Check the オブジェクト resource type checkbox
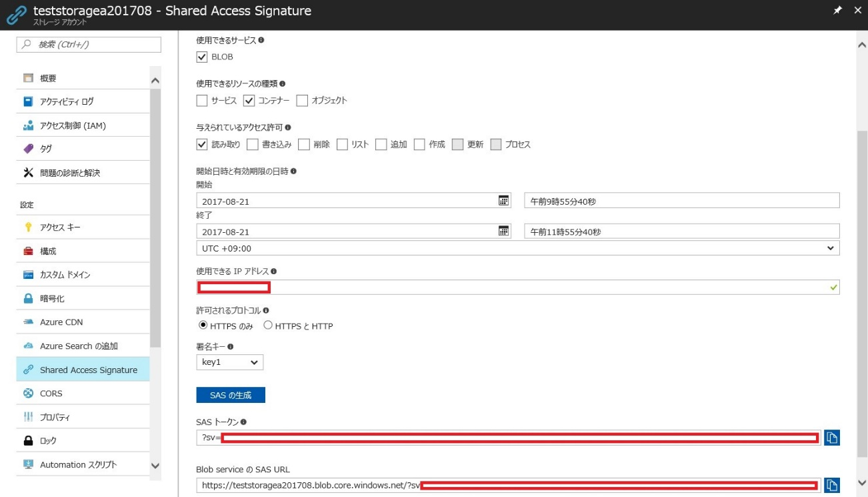 [x=302, y=101]
